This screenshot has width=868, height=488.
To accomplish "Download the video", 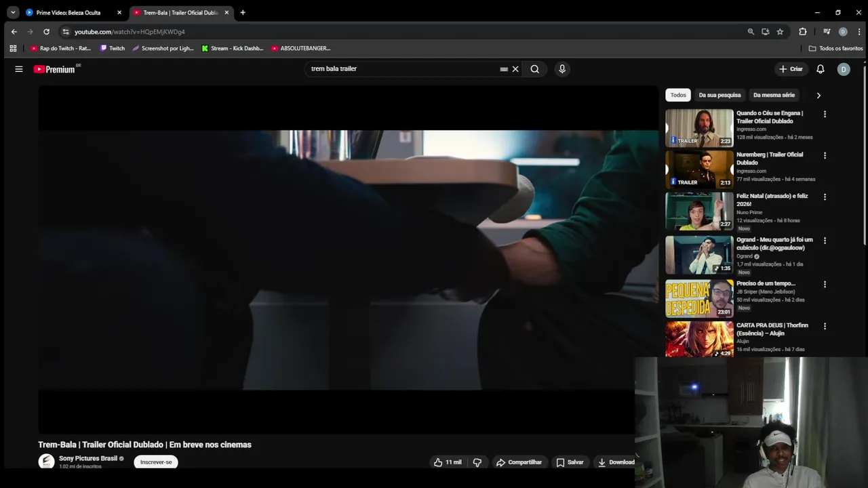I will click(x=616, y=462).
